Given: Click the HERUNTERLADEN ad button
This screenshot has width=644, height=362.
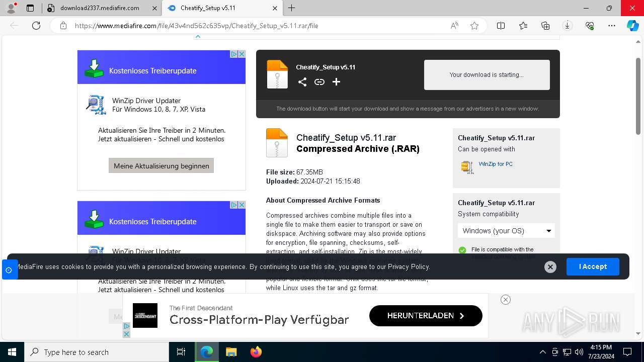Looking at the screenshot, I should click(426, 316).
